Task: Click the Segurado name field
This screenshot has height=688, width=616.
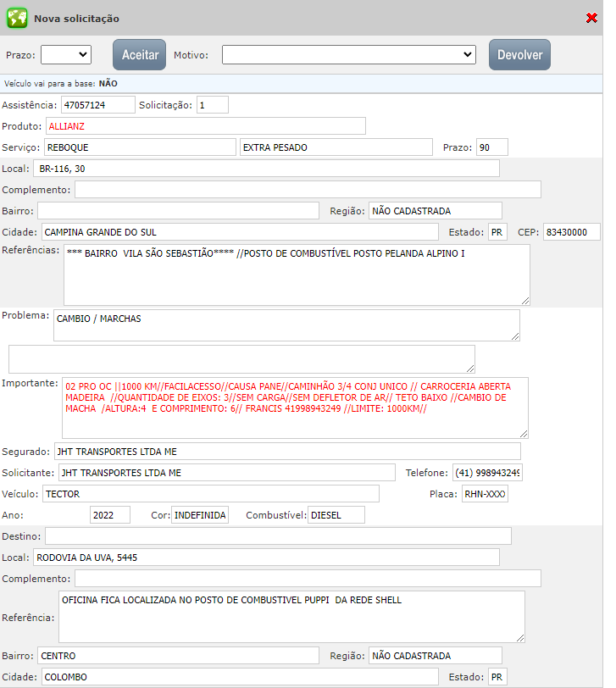Action: click(286, 451)
